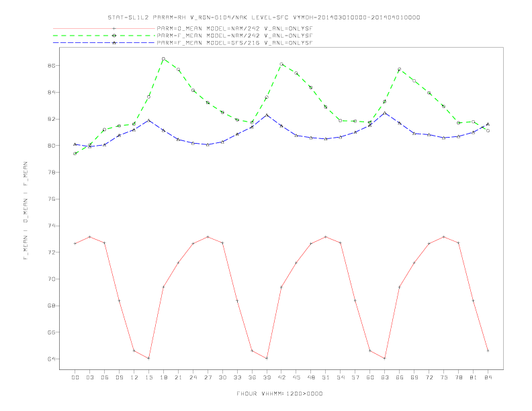
Task: Click the y-axis tick label 76
Action: (x=52, y=199)
